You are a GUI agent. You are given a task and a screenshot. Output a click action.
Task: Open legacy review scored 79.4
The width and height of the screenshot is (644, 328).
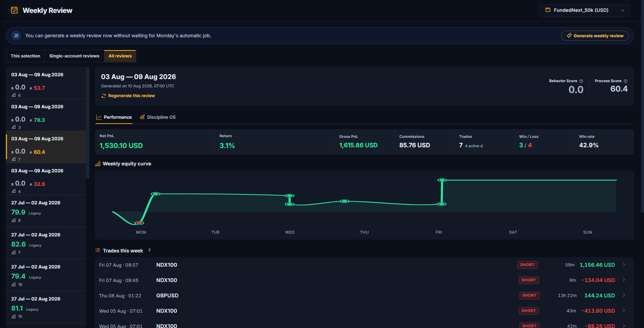pyautogui.click(x=46, y=275)
